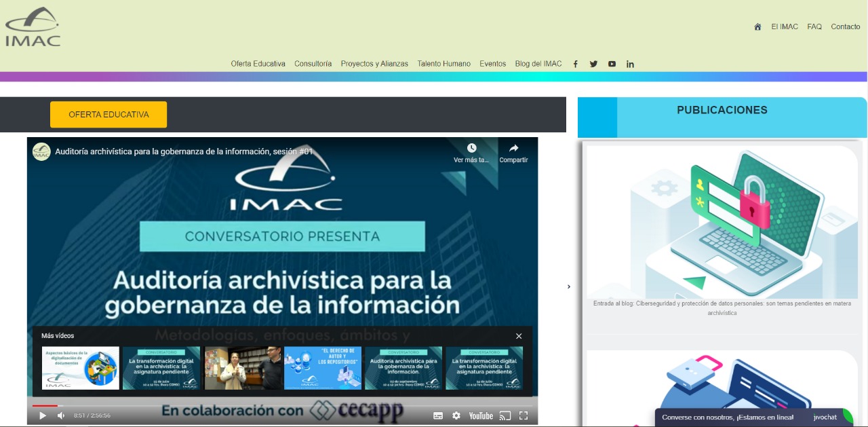Click the yellow OFERTA EDUCATIVA button
Image resolution: width=868 pixels, height=427 pixels.
[108, 115]
